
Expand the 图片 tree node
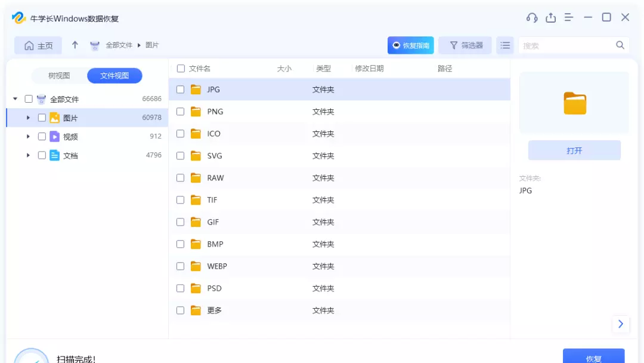(x=28, y=118)
